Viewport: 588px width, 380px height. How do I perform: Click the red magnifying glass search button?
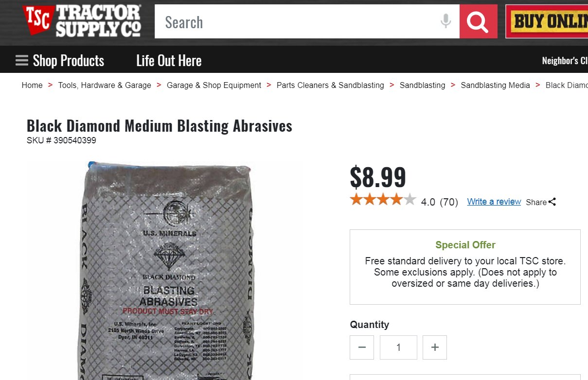point(478,21)
